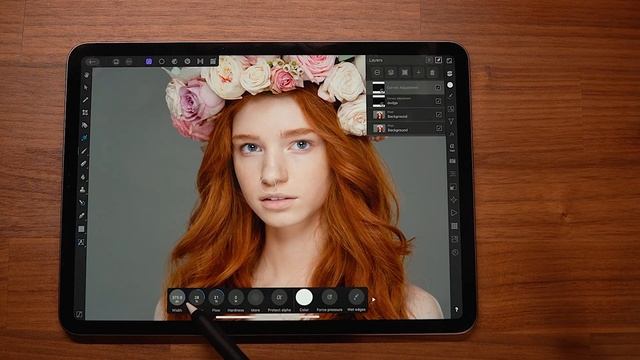This screenshot has height=360, width=640.
Task: Open the Document menu icon beside back arrow
Action: click(x=116, y=62)
